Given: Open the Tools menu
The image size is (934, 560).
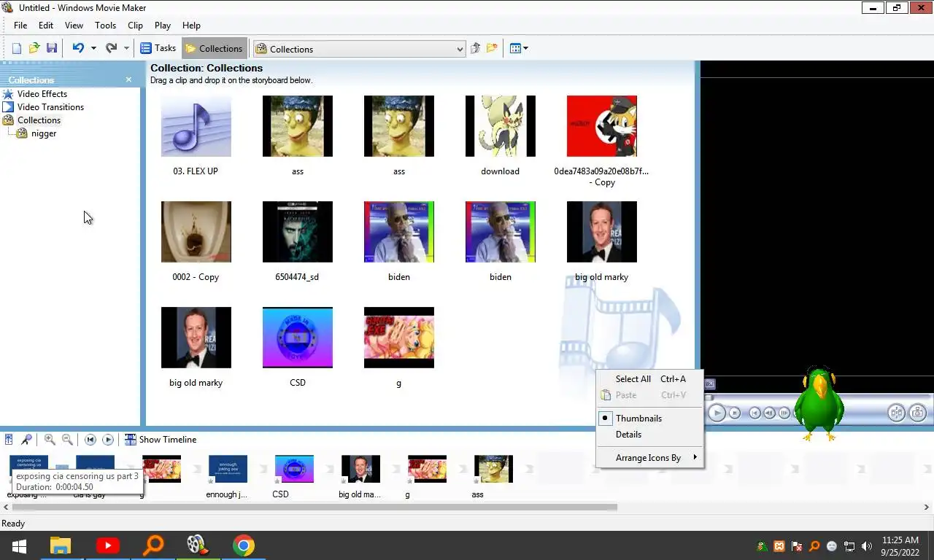Looking at the screenshot, I should click(x=105, y=26).
